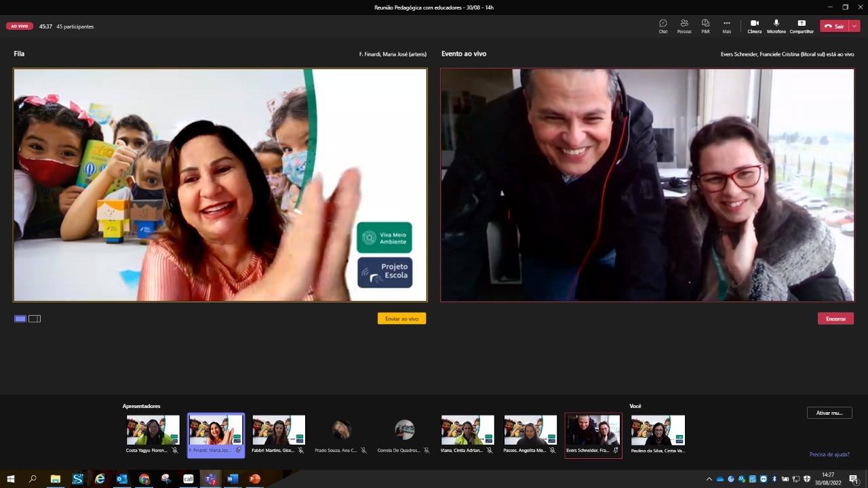This screenshot has width=868, height=488.
Task: Expand the dropdown arrow beside Sair
Action: point(854,26)
